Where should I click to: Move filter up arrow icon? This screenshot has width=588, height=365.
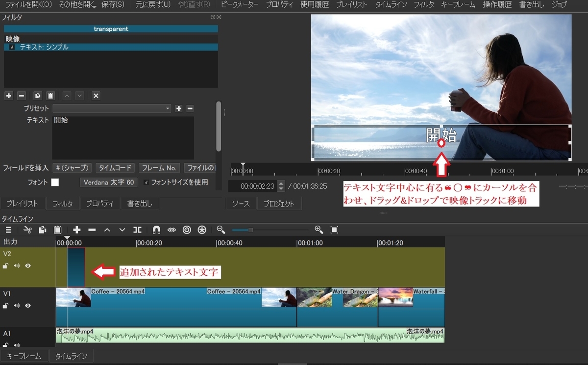click(67, 96)
